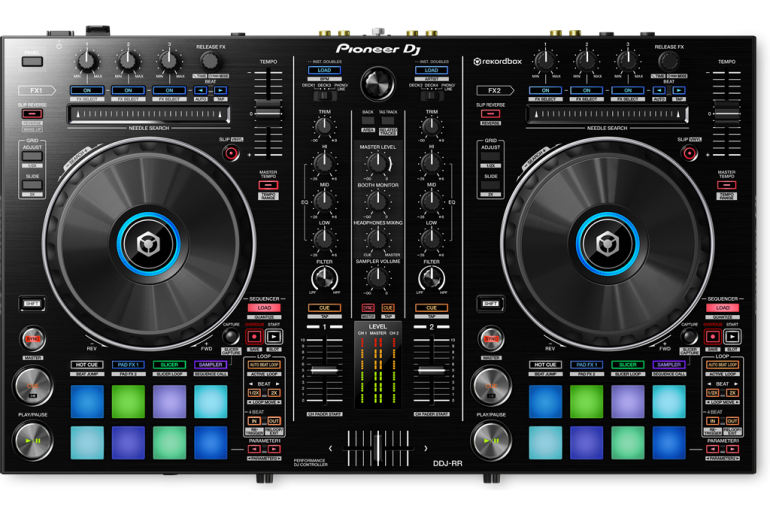Hit the left deck SYNC button
The height and width of the screenshot is (515, 770).
(x=32, y=337)
